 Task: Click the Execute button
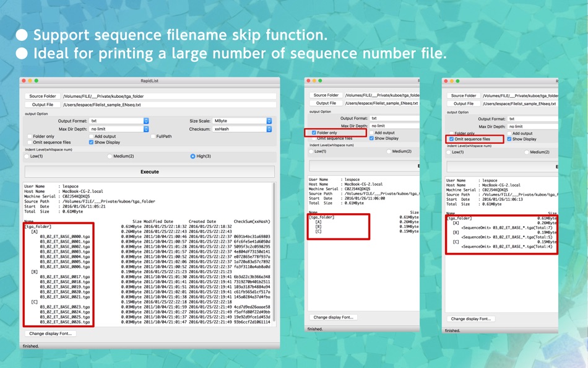tap(150, 172)
